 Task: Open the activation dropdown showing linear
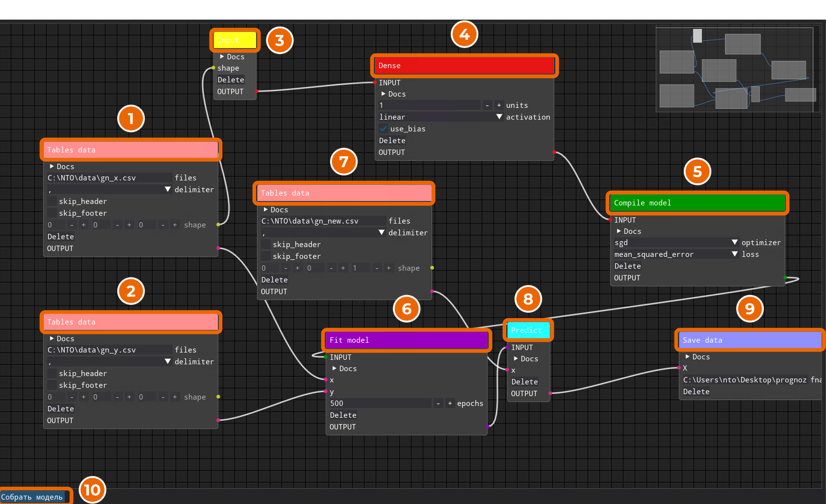pyautogui.click(x=441, y=117)
